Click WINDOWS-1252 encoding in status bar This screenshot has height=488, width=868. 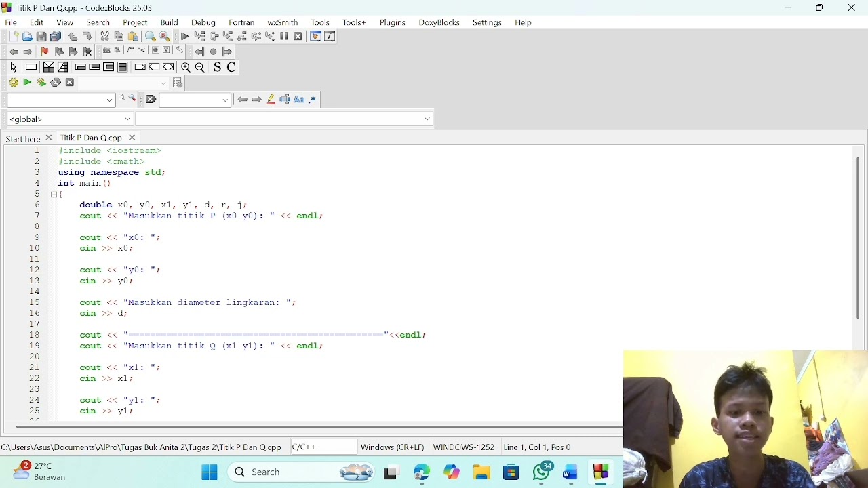[x=464, y=447]
